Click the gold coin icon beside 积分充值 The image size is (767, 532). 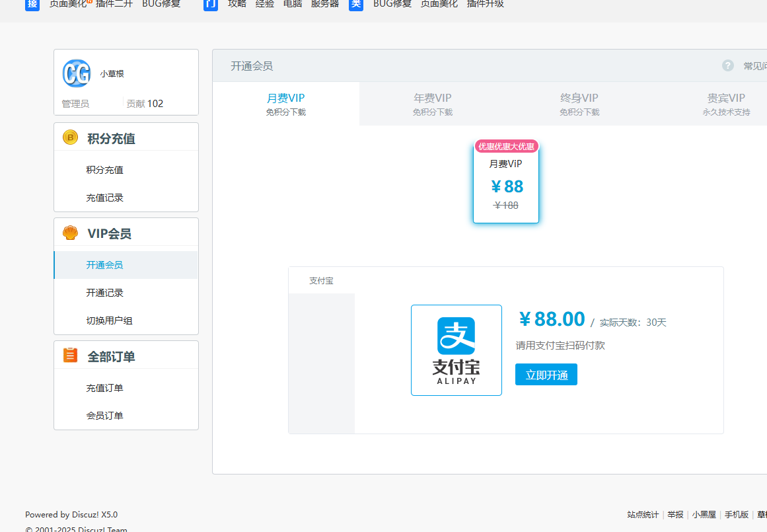point(71,137)
